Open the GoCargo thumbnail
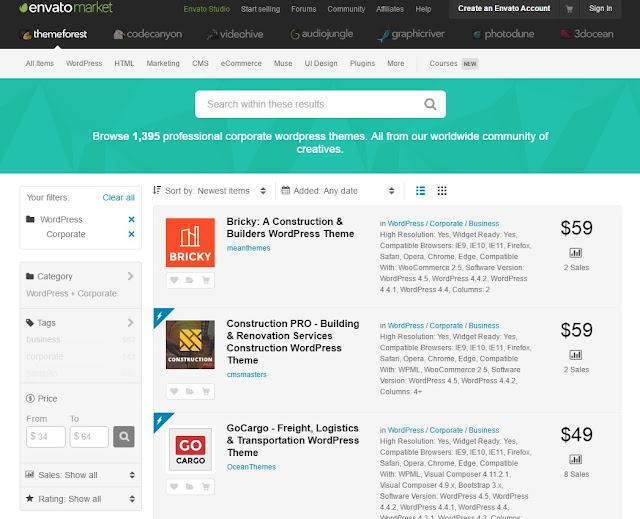Screen dimensions: 640x519 190,449
